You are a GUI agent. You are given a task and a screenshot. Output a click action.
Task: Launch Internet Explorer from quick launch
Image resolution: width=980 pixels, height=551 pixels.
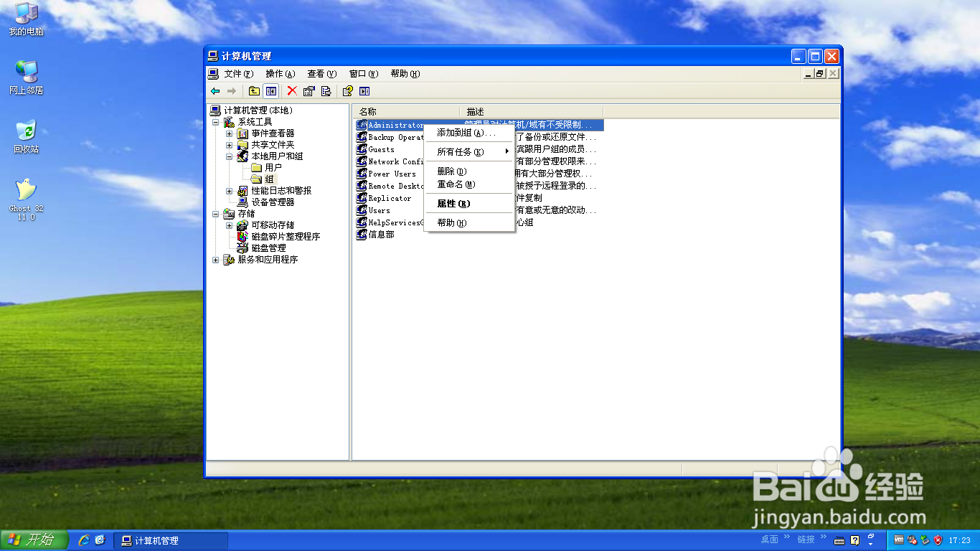(84, 540)
